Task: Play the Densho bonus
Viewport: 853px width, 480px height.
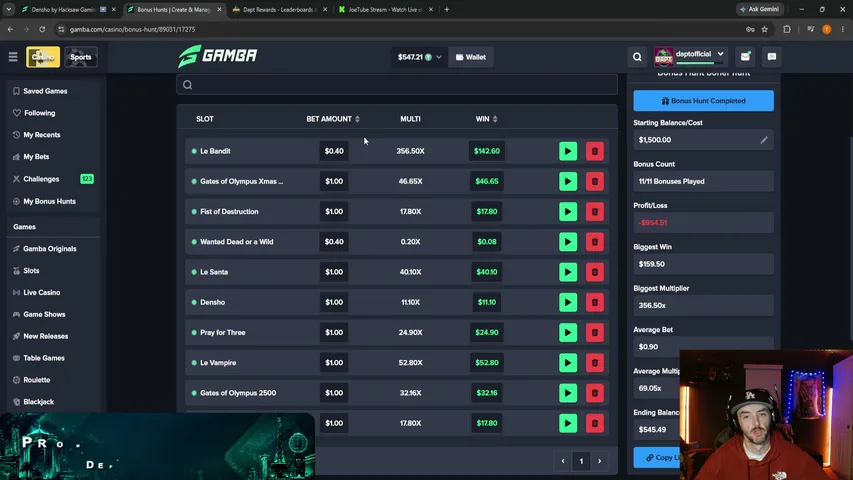Action: click(x=567, y=302)
